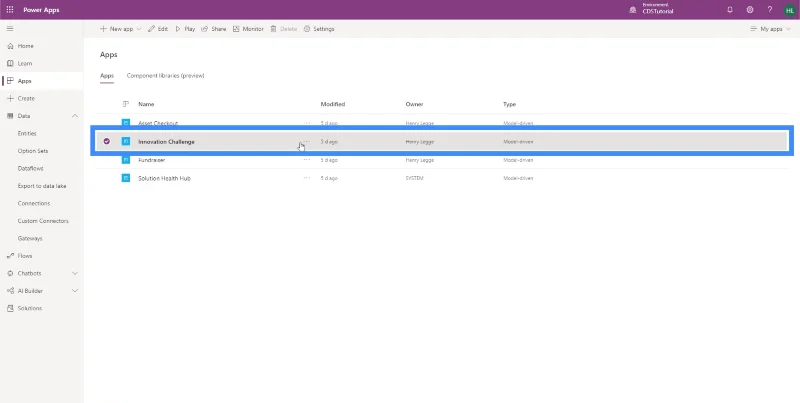Open the HL account avatar
This screenshot has width=800, height=403.
(x=790, y=10)
